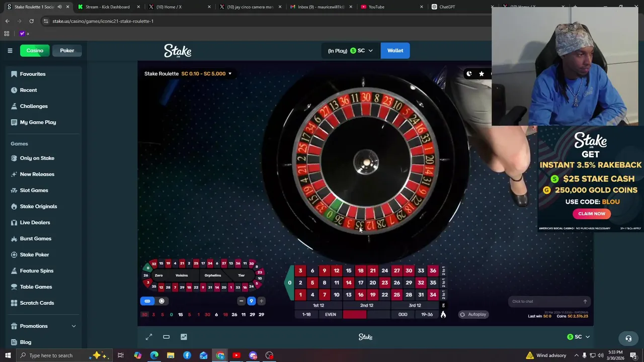Open Feature Spins category
This screenshot has height=362, width=644.
click(x=43, y=270)
